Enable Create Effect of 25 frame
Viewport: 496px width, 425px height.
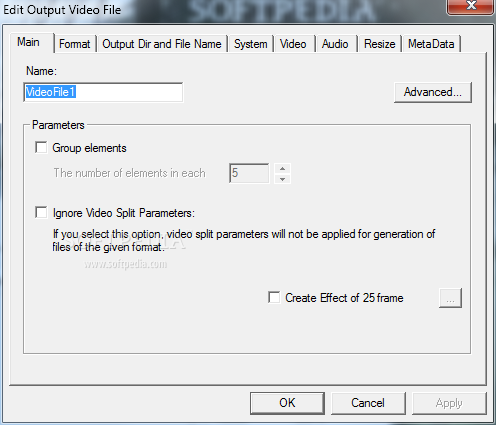pos(274,297)
